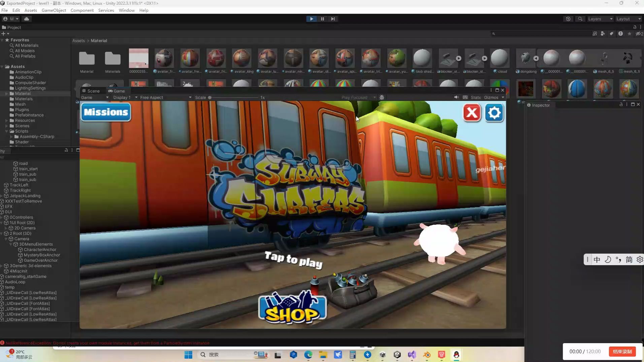644x362 pixels.
Task: Open the in-game settings gear
Action: coord(494,112)
